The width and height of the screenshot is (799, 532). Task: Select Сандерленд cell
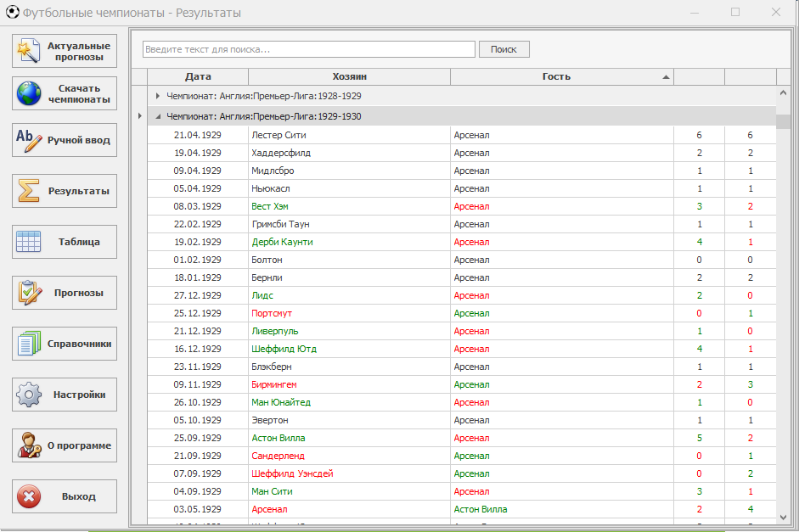(350, 456)
